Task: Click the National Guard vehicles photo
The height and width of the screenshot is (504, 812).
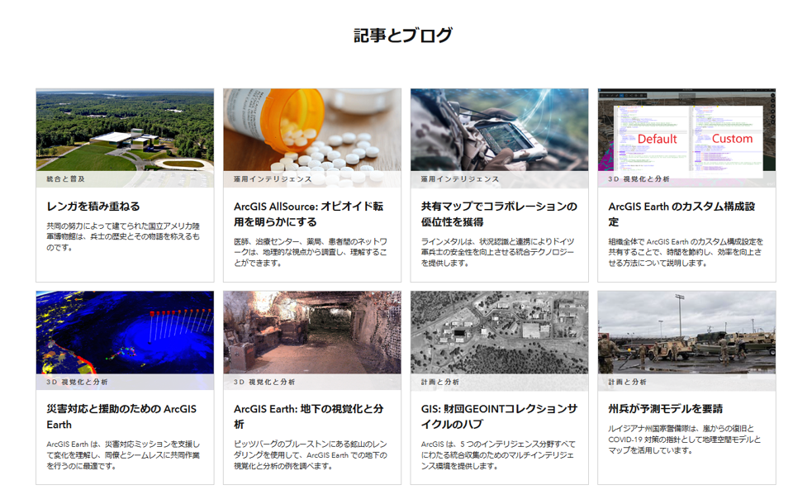Action: click(686, 332)
